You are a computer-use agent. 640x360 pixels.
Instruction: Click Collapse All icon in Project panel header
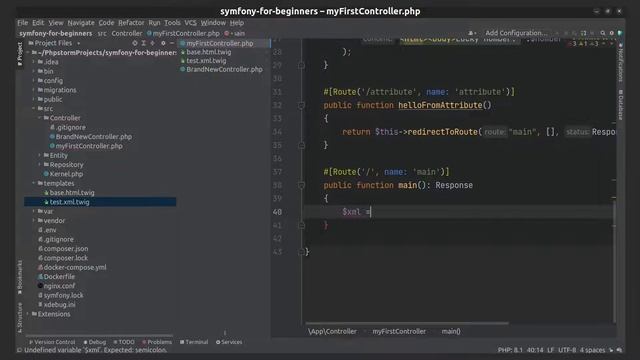click(x=153, y=43)
